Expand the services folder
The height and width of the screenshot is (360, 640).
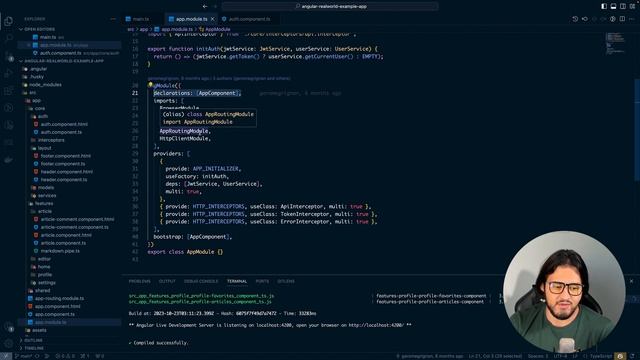[47, 196]
